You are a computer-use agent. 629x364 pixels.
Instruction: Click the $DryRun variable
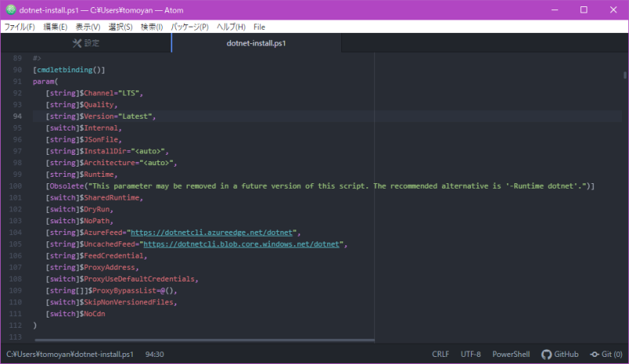94,209
